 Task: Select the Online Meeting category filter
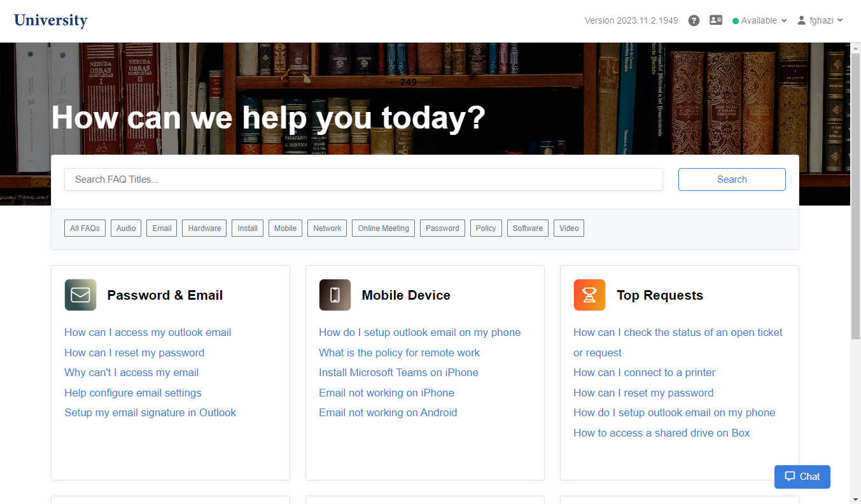click(383, 228)
